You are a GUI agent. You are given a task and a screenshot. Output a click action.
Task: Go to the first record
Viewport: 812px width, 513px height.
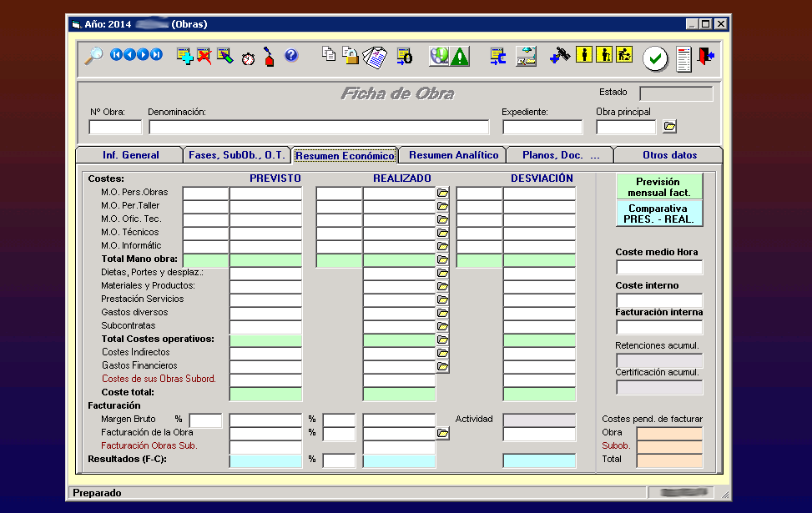tap(116, 54)
